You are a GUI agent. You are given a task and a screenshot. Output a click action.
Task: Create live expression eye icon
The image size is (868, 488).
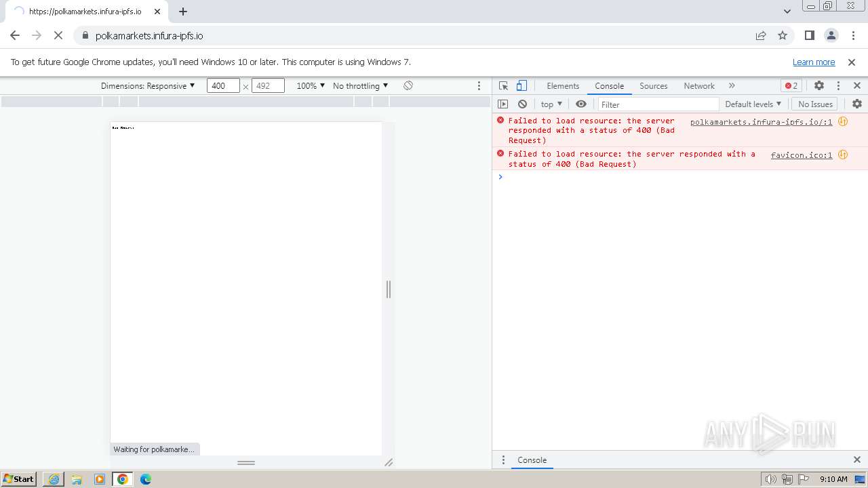click(581, 104)
